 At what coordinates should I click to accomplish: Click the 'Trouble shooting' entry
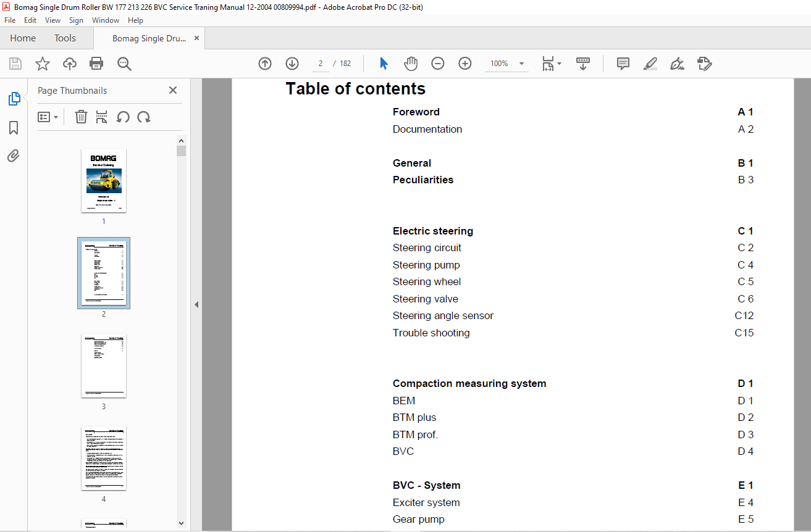click(x=431, y=333)
